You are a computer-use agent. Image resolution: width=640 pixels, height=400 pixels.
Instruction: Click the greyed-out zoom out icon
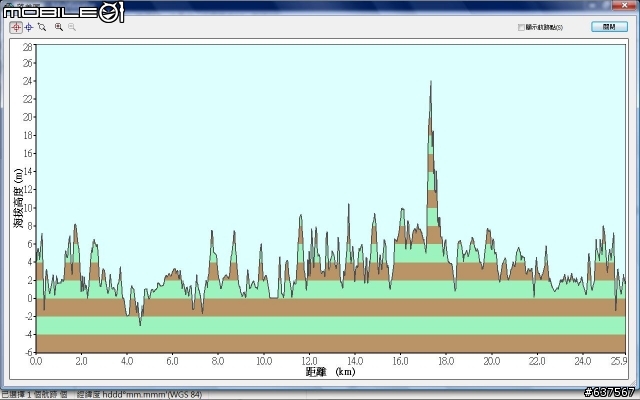(x=72, y=27)
